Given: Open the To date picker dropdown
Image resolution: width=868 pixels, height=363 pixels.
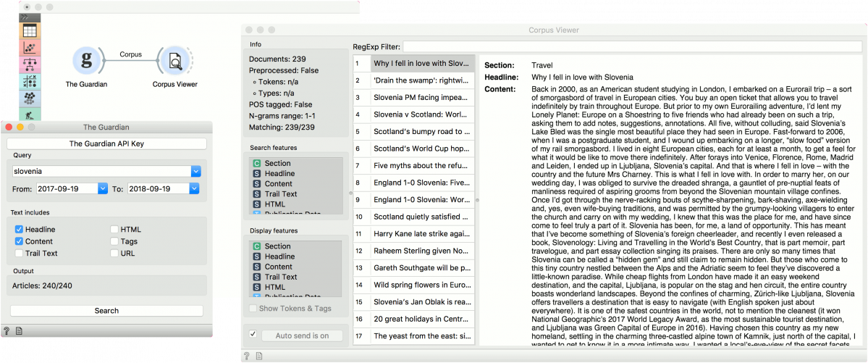Looking at the screenshot, I should tap(194, 189).
